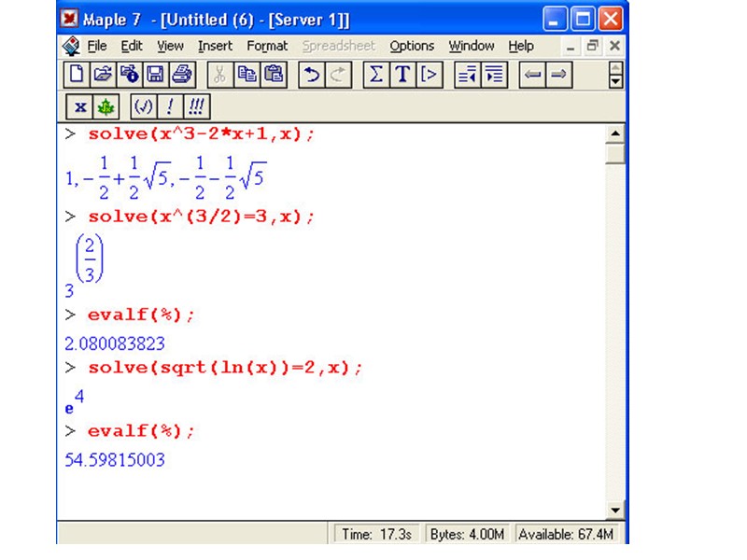Click the solve(x^3-2*x+1,x) input line
The width and height of the screenshot is (747, 560).
tap(201, 133)
